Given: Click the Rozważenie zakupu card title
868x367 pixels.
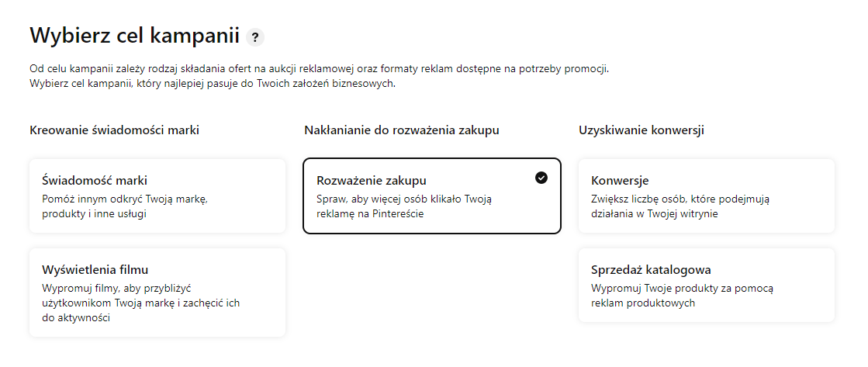Looking at the screenshot, I should 372,181.
